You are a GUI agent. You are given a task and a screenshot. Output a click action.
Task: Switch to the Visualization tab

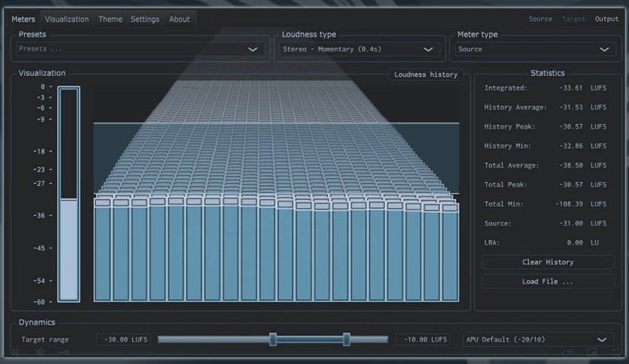[x=67, y=20]
